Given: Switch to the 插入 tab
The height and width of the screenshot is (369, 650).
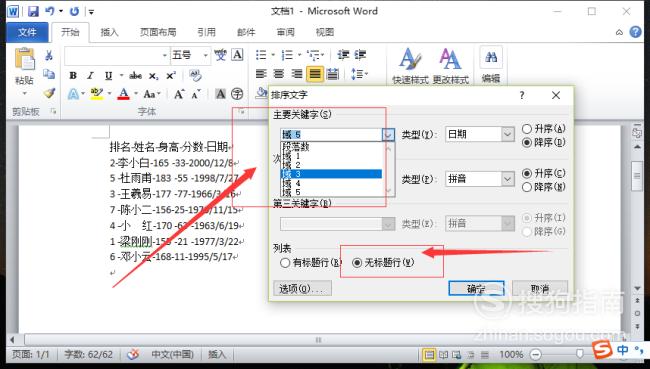Looking at the screenshot, I should coord(109,32).
